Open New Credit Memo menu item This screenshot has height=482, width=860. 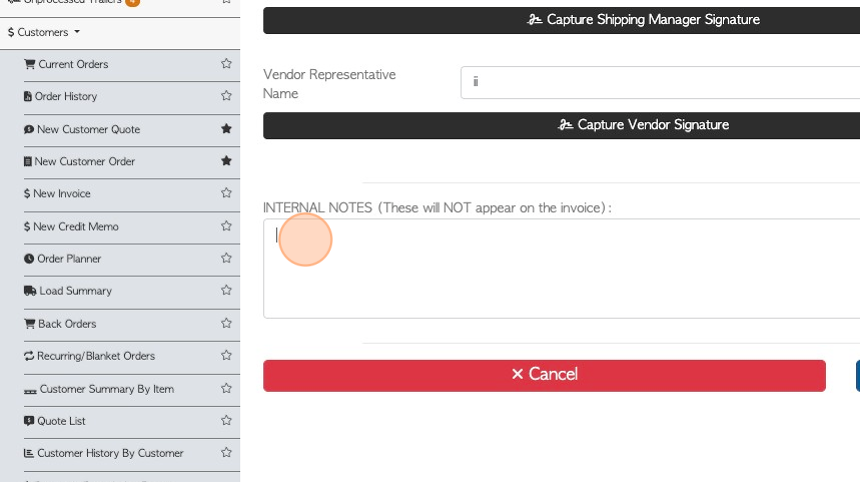tap(75, 226)
